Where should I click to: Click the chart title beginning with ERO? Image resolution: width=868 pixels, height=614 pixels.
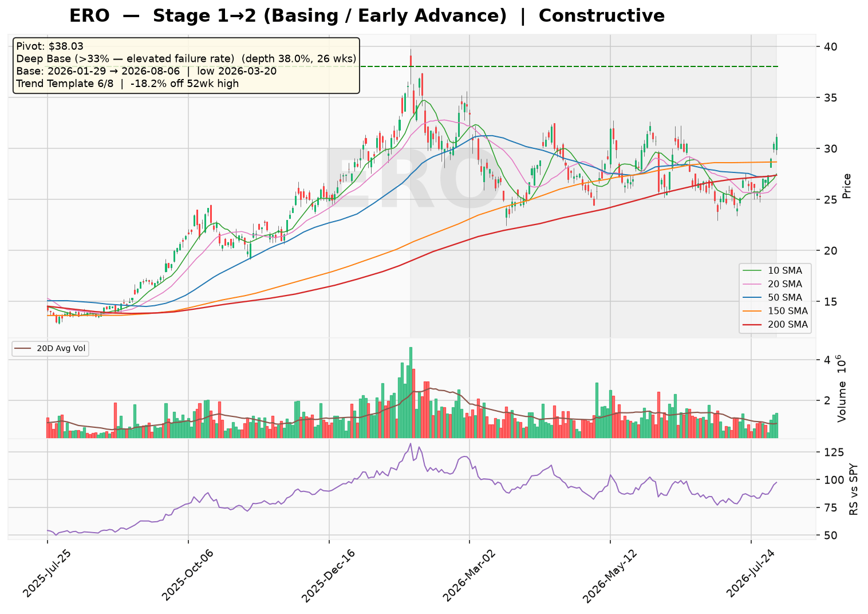pos(367,16)
